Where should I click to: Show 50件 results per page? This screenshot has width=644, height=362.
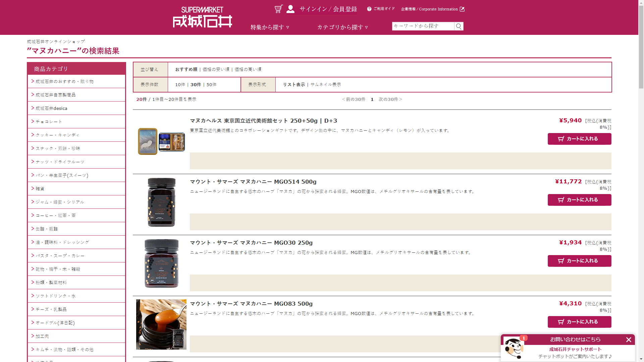pos(211,84)
